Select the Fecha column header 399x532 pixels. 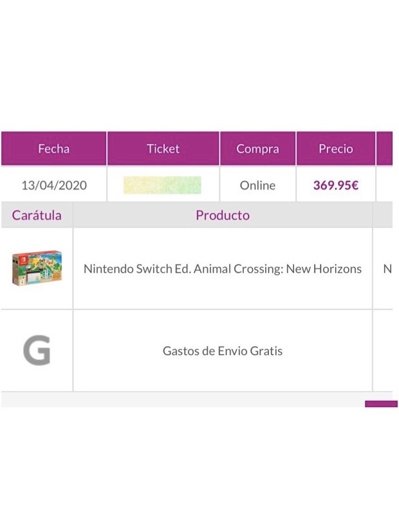click(x=53, y=149)
